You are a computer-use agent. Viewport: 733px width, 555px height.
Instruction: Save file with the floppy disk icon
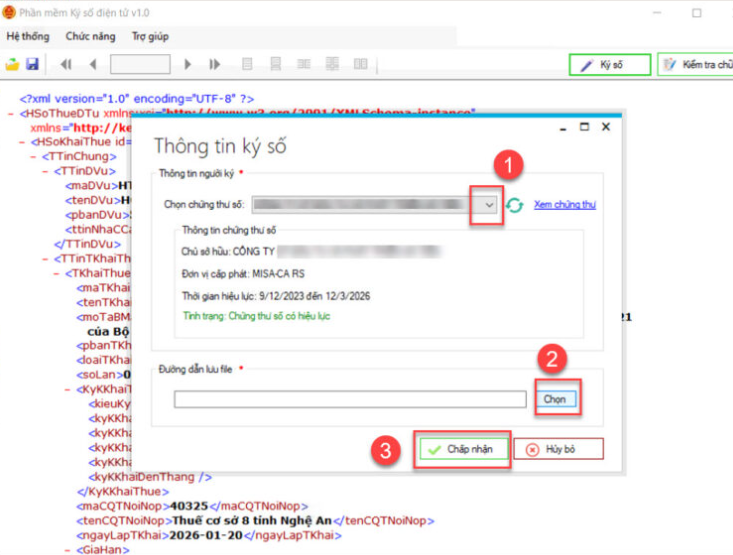tap(32, 64)
